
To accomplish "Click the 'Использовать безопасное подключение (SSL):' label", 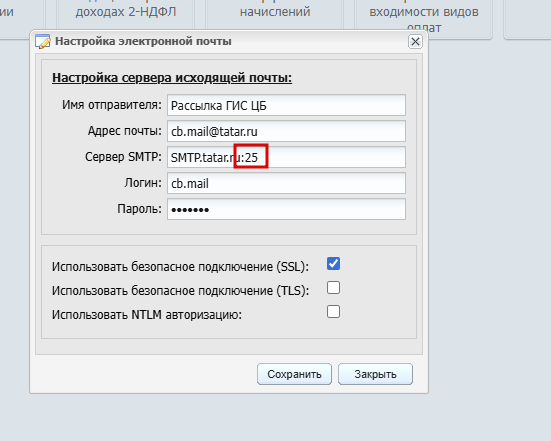I will coord(180,267).
